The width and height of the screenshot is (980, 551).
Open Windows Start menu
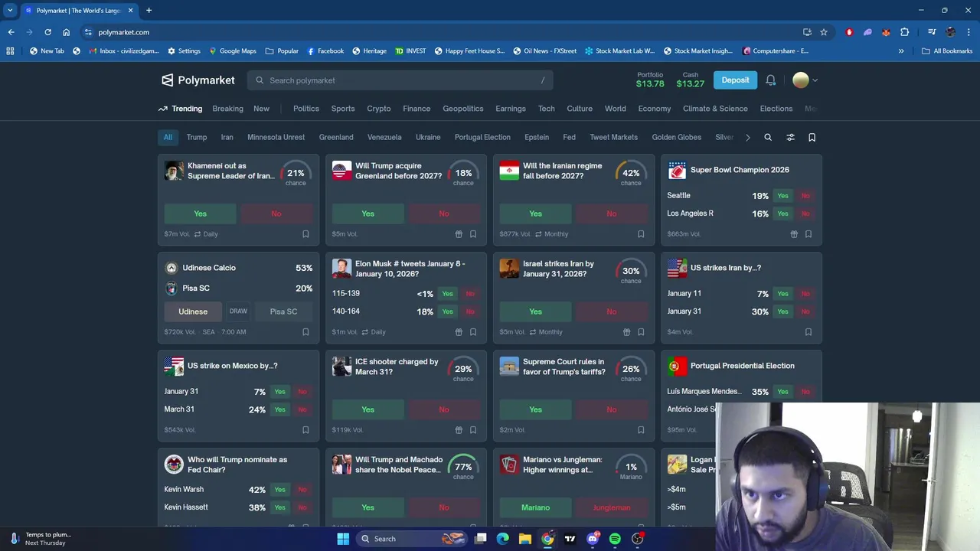[x=343, y=539]
